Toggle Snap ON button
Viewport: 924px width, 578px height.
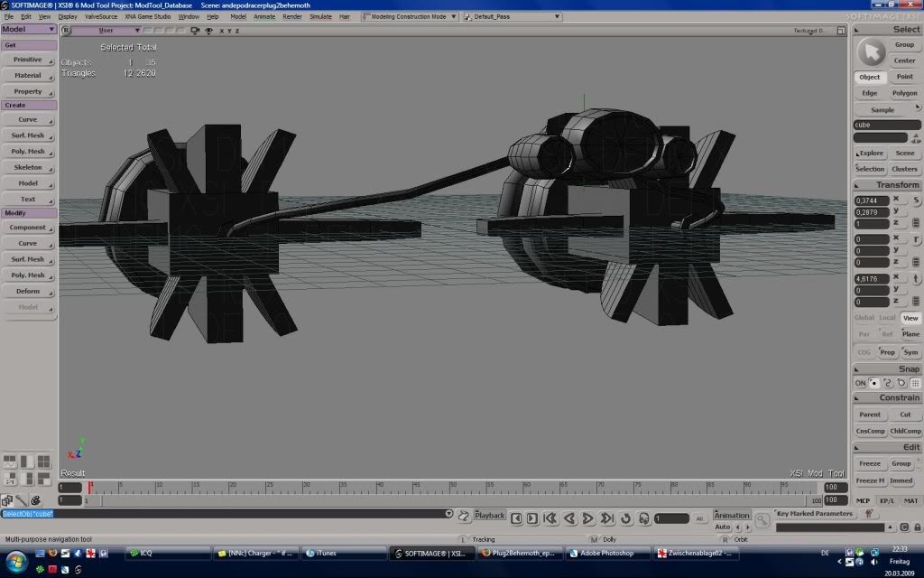click(x=860, y=383)
